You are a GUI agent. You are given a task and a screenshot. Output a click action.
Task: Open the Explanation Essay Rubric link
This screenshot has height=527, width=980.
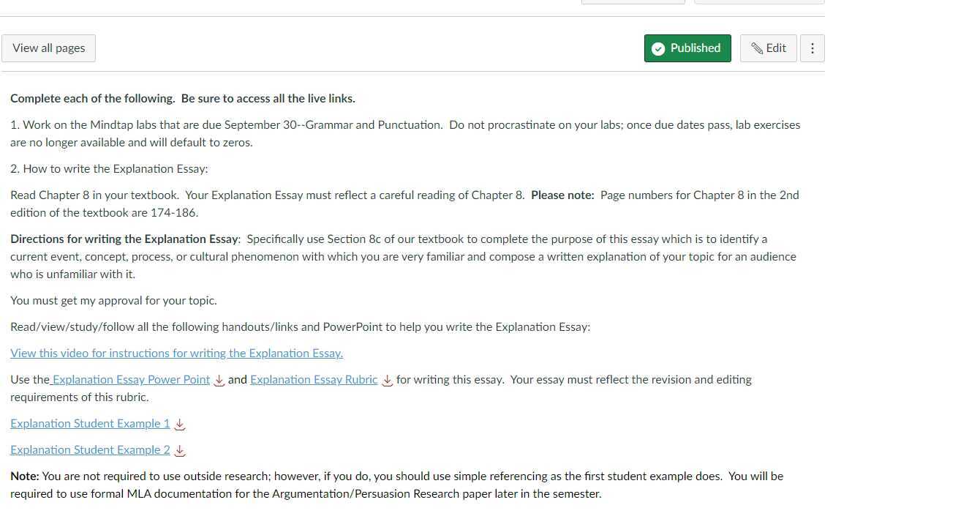coord(314,379)
